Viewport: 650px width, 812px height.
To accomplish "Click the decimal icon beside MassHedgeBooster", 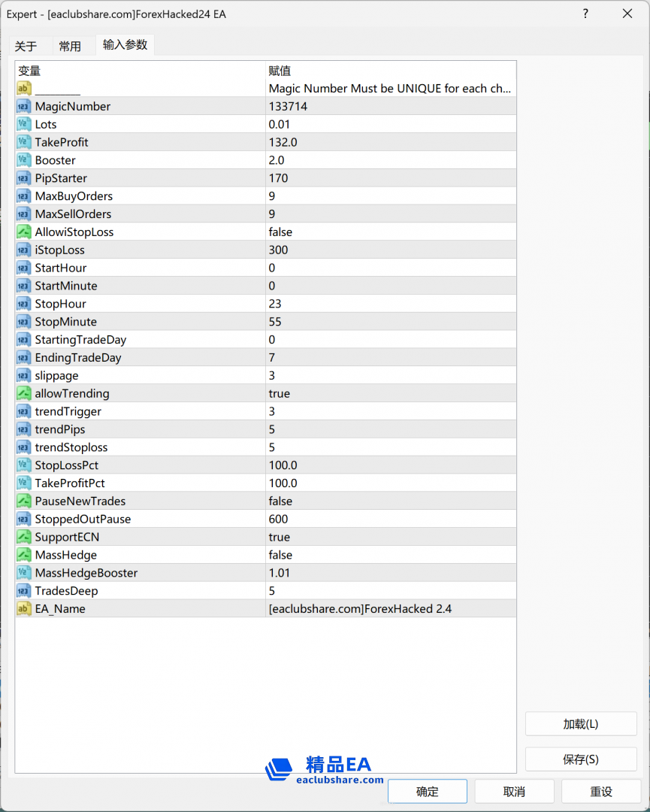I will tap(24, 573).
